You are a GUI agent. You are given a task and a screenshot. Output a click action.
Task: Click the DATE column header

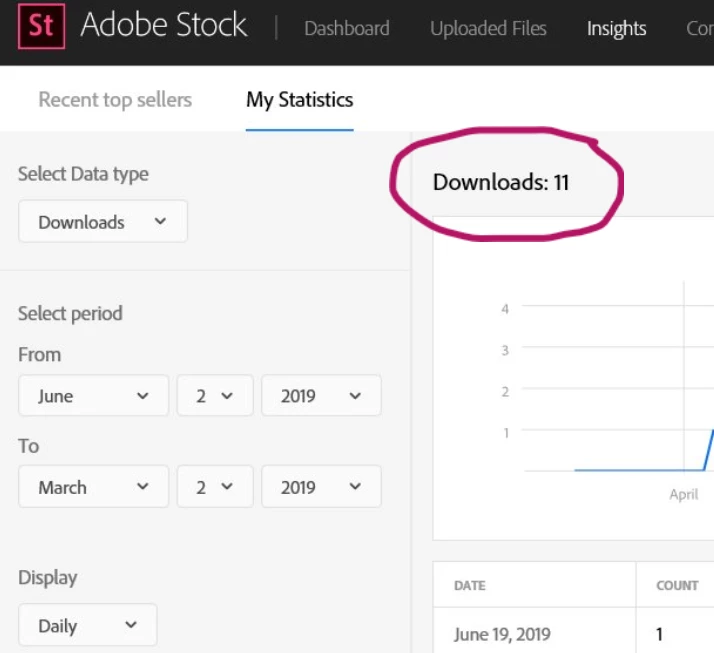[x=469, y=585]
